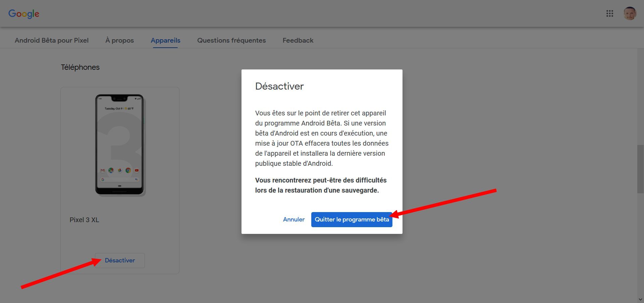Open the Google apps grid icon
The height and width of the screenshot is (303, 644).
(x=610, y=13)
